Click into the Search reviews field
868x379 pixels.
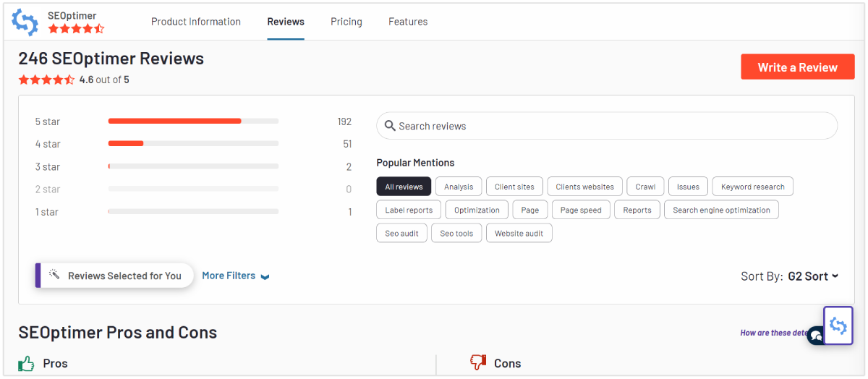click(608, 126)
